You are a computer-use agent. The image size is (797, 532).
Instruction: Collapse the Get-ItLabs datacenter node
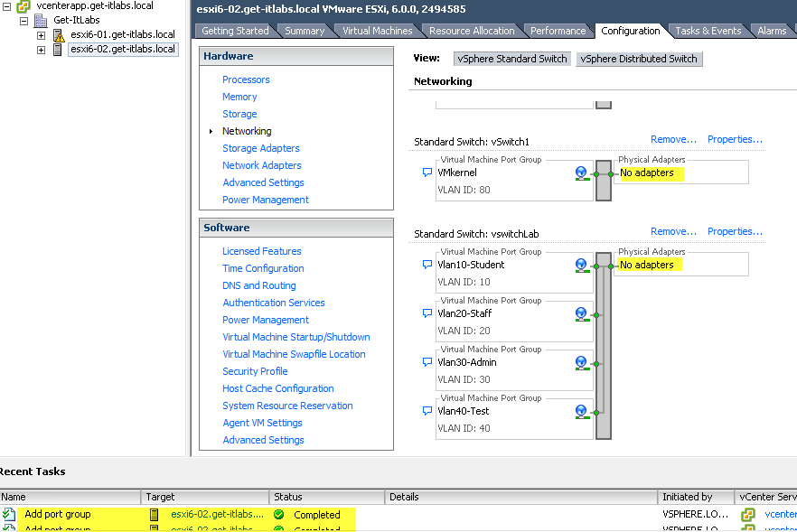pos(24,20)
